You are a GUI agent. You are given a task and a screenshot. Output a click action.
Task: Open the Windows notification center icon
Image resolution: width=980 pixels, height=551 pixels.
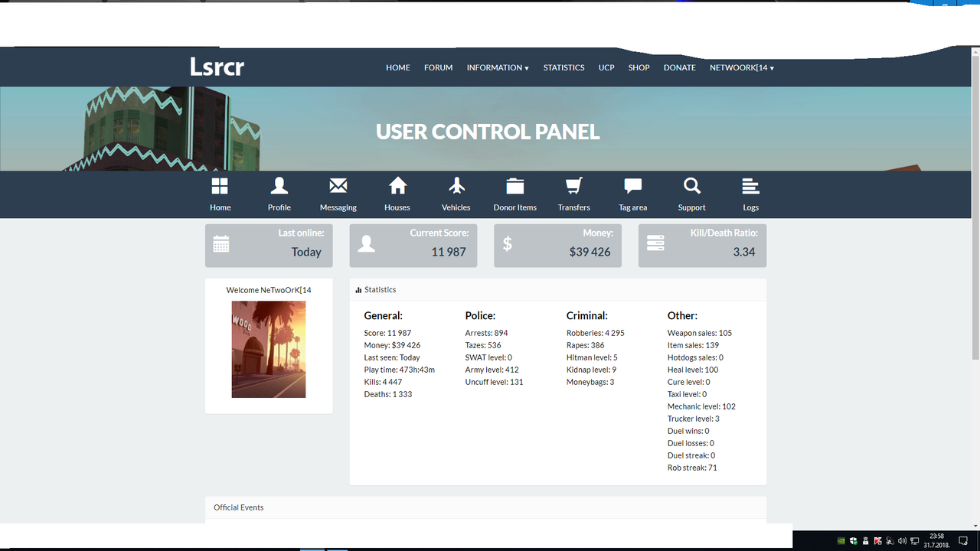[963, 540]
